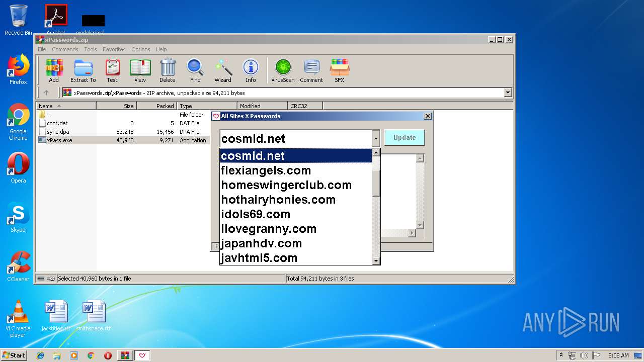
Task: Select conf.dat file row
Action: [123, 123]
